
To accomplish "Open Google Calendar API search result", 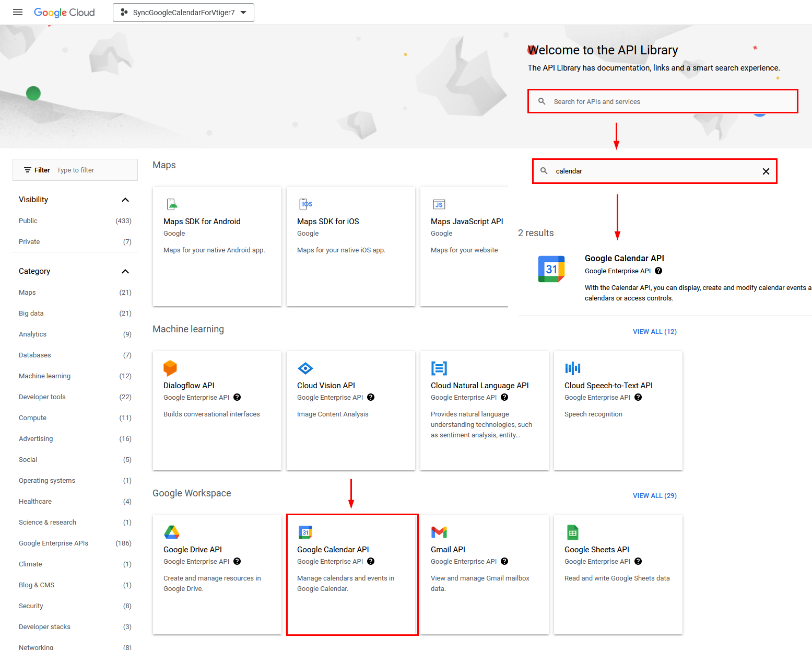I will (624, 259).
